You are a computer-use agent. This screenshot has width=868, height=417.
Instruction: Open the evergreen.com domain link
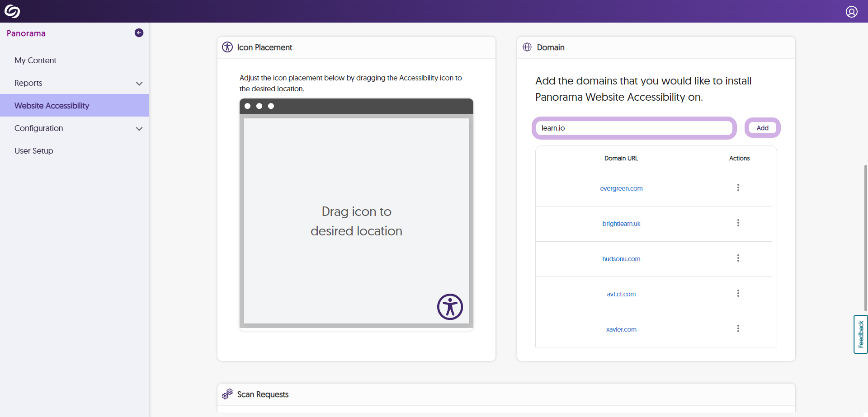click(x=621, y=188)
